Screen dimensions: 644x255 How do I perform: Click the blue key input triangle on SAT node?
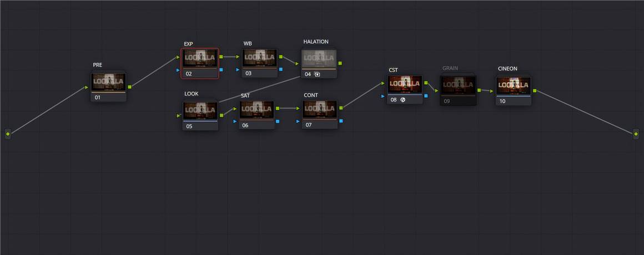[235, 121]
